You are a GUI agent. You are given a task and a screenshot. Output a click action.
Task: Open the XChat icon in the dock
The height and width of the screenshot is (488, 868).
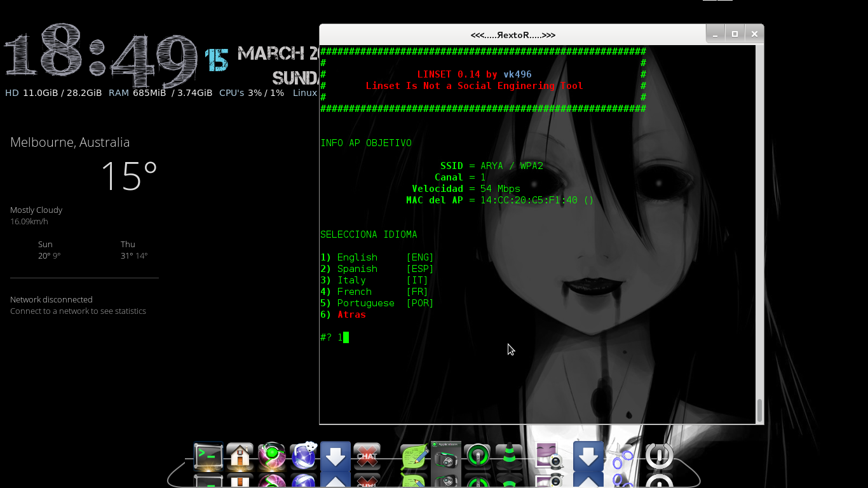[x=367, y=456]
